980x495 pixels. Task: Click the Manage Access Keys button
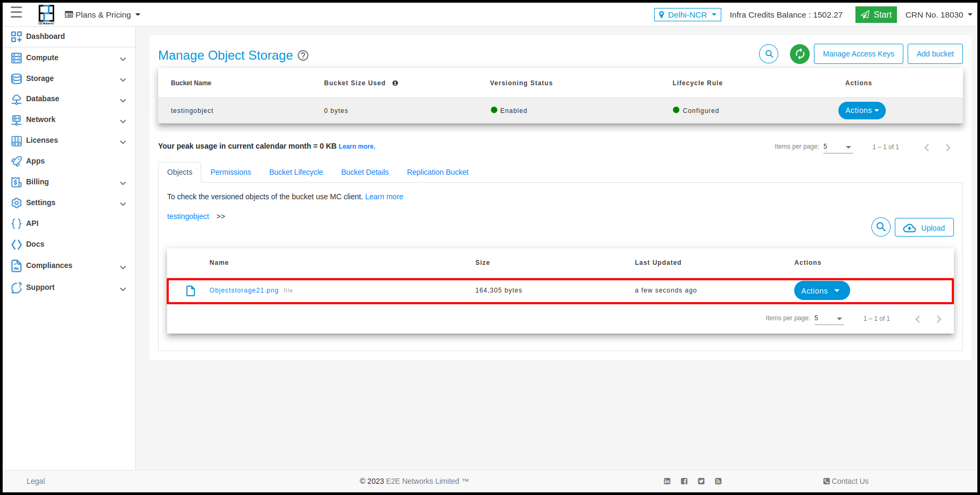coord(858,54)
